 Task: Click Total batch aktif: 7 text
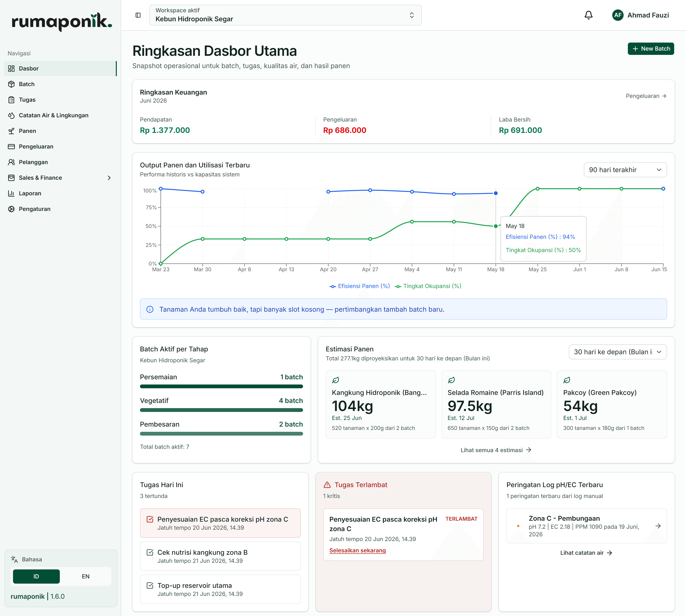tap(164, 447)
